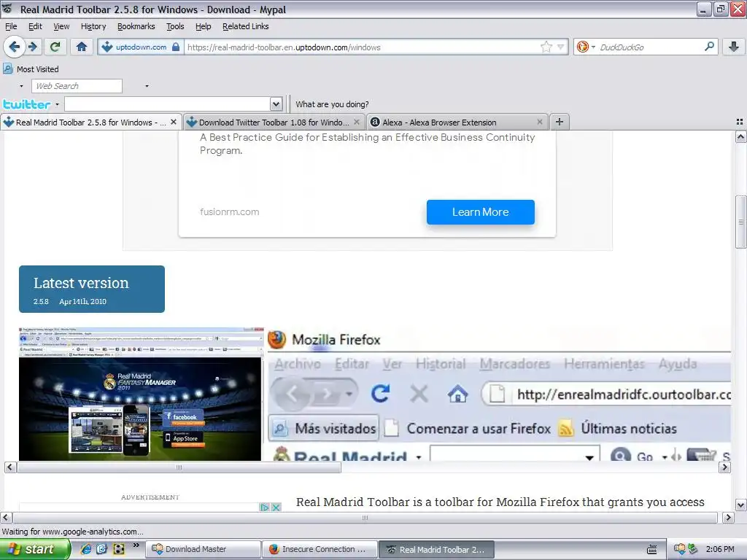
Task: Click the uptodown.com site identity icon
Action: 107,47
